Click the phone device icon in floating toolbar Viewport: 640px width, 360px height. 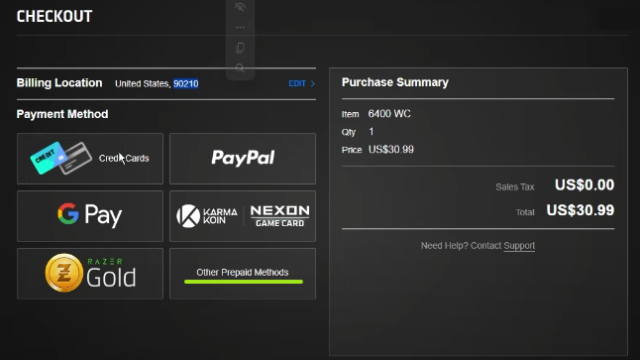click(240, 48)
